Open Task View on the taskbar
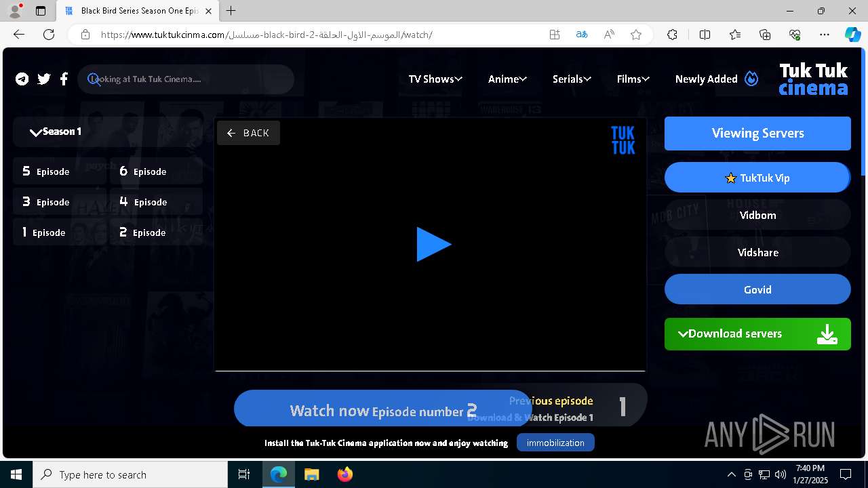 244,474
